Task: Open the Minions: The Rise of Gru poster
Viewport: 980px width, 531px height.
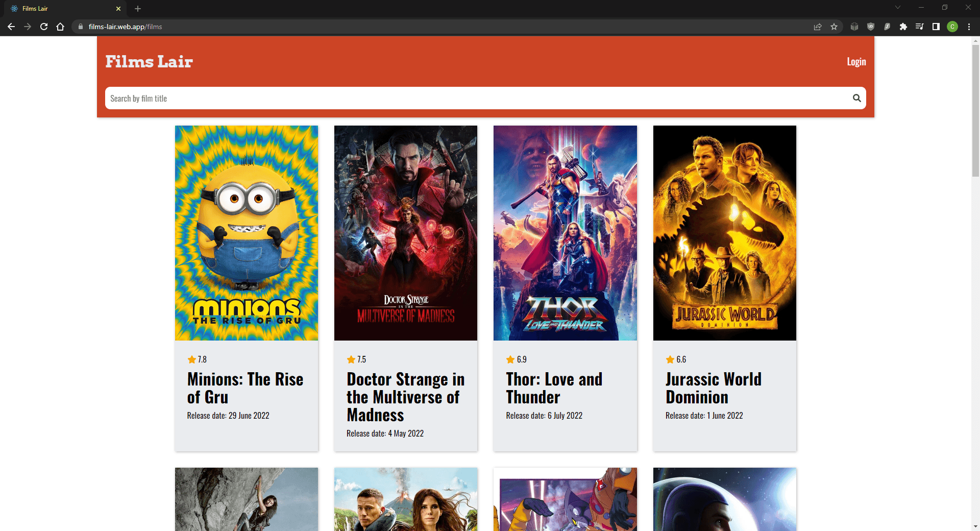Action: click(x=247, y=233)
